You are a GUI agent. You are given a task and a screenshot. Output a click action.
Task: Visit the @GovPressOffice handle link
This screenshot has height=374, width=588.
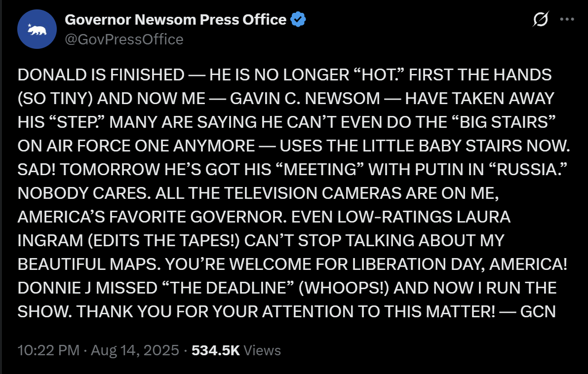[x=124, y=39]
